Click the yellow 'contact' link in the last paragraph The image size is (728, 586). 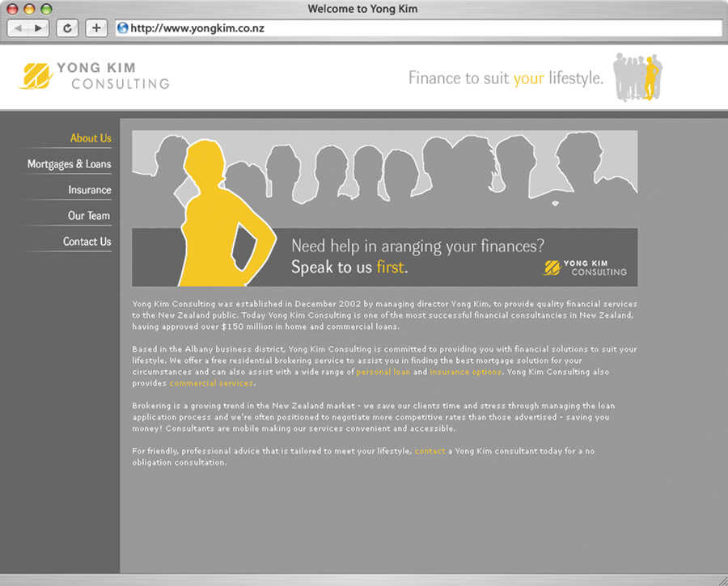430,451
